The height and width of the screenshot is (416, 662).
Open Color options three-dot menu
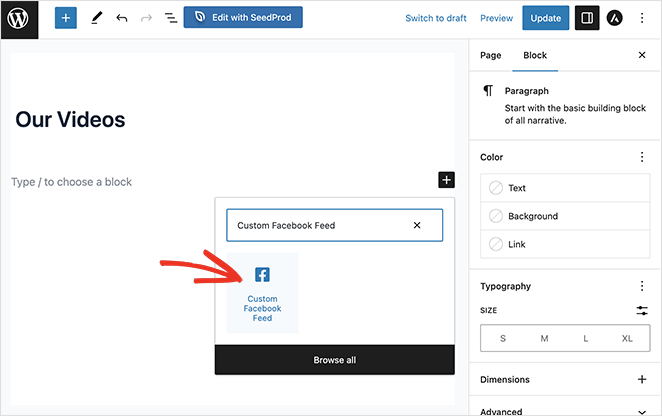(x=642, y=157)
